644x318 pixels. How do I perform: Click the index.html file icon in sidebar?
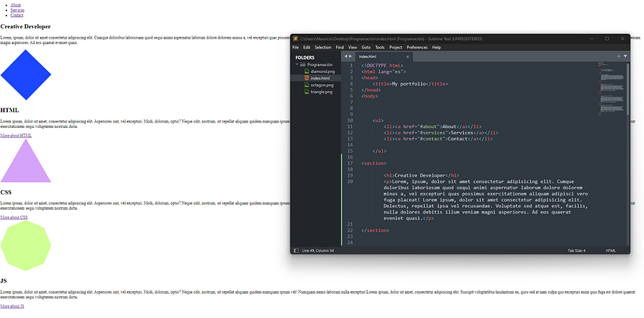click(x=306, y=79)
